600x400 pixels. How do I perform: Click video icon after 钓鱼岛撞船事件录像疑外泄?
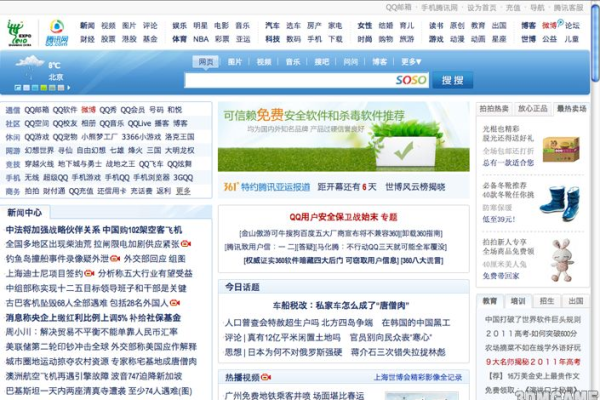pos(115,259)
